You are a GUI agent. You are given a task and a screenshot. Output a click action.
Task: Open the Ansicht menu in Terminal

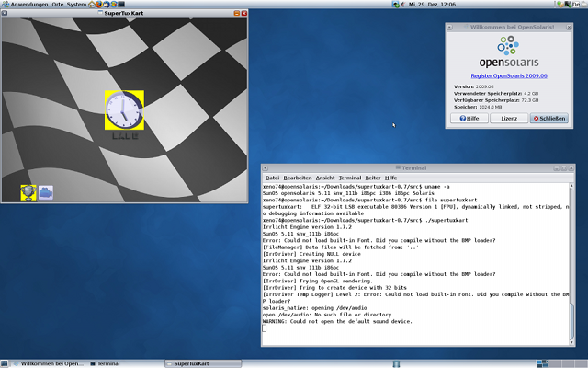325,178
